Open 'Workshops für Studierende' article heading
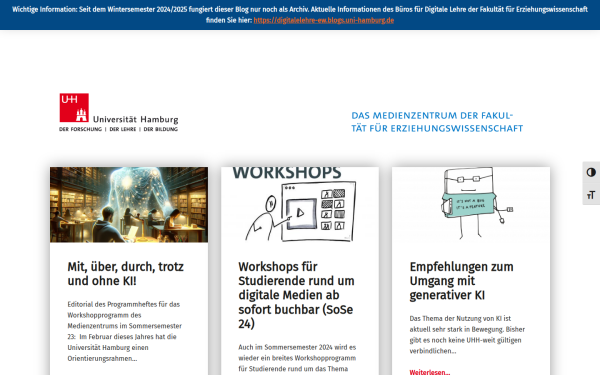 click(296, 295)
